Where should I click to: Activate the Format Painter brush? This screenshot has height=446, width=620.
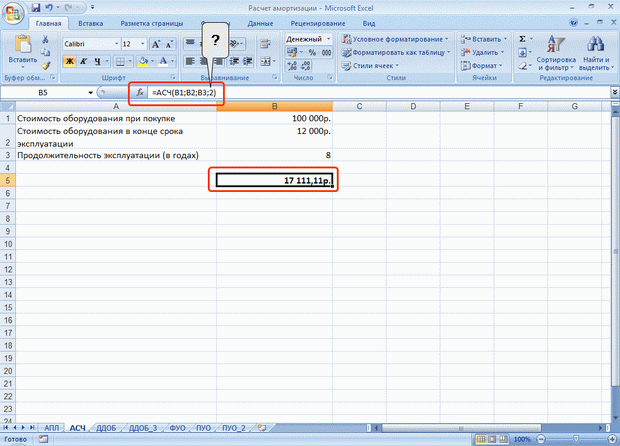(x=45, y=65)
